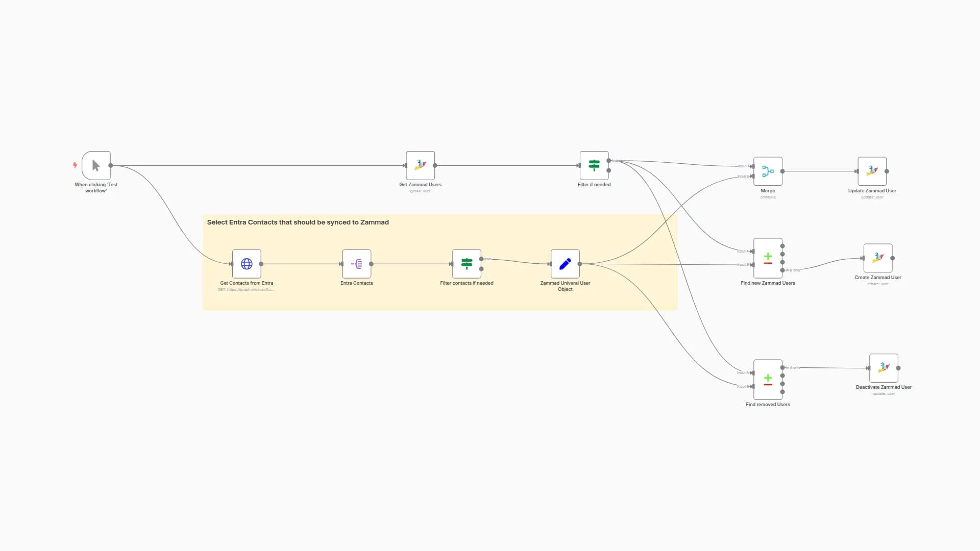980x551 pixels.
Task: Open the Merge node
Action: tap(768, 171)
